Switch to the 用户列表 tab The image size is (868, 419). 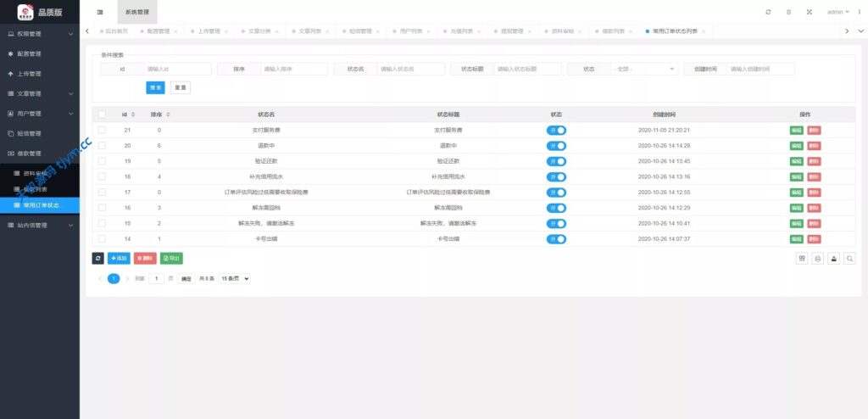pos(409,31)
